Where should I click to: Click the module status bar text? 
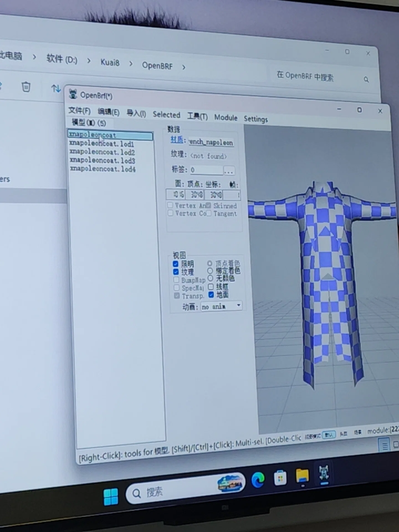pos(383,431)
